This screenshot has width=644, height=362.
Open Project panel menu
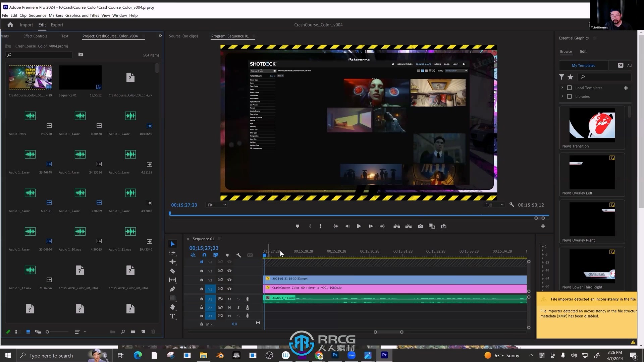coord(144,36)
